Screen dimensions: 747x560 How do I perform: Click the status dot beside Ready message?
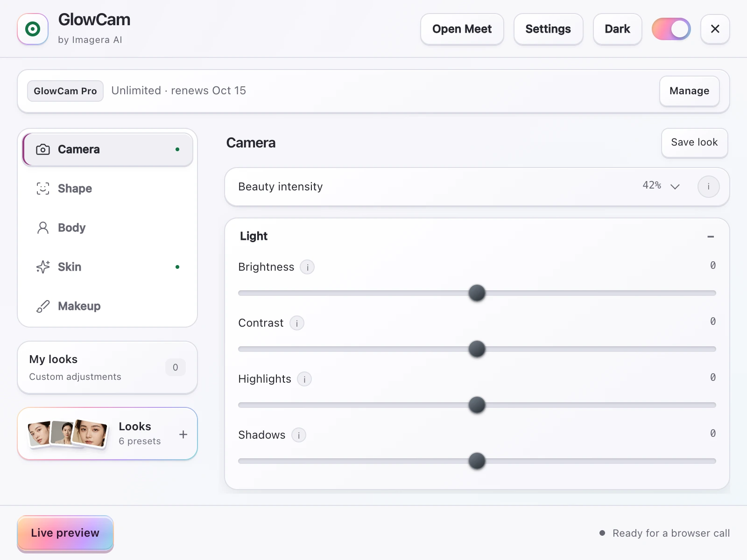602,533
